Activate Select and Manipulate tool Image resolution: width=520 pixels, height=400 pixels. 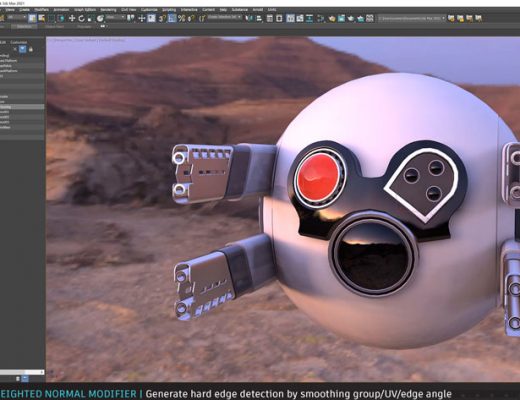click(x=142, y=18)
